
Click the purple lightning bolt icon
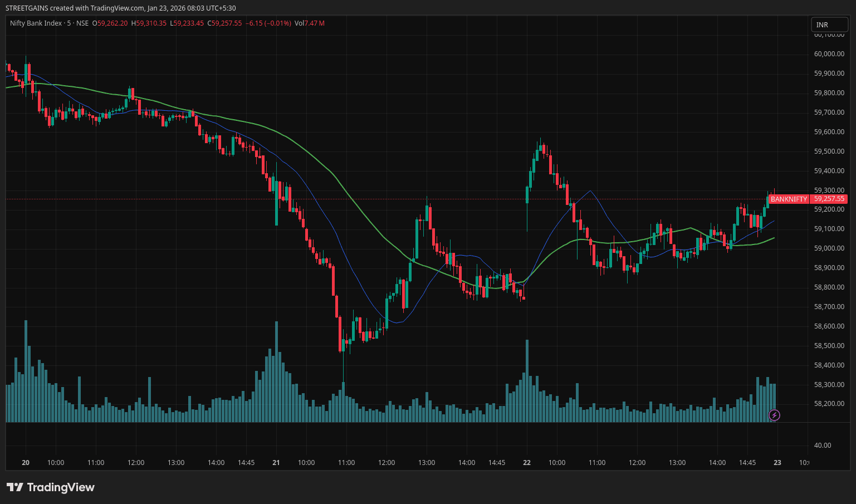(774, 415)
